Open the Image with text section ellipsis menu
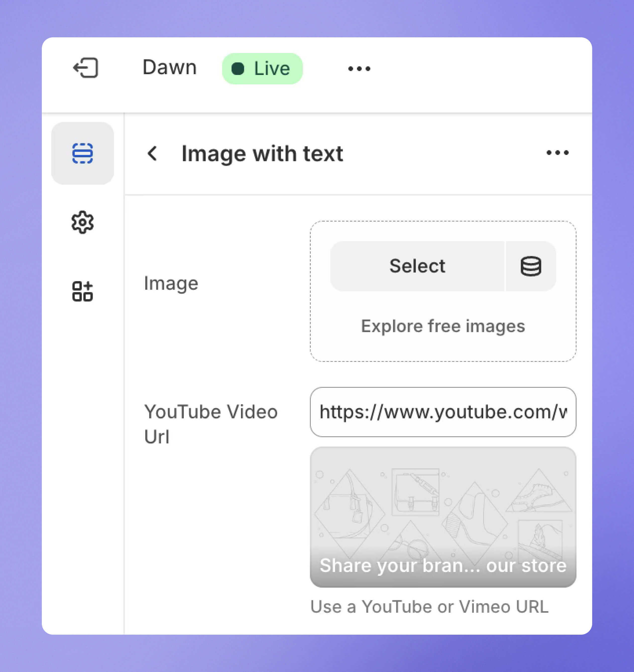The height and width of the screenshot is (672, 634). coord(557,153)
